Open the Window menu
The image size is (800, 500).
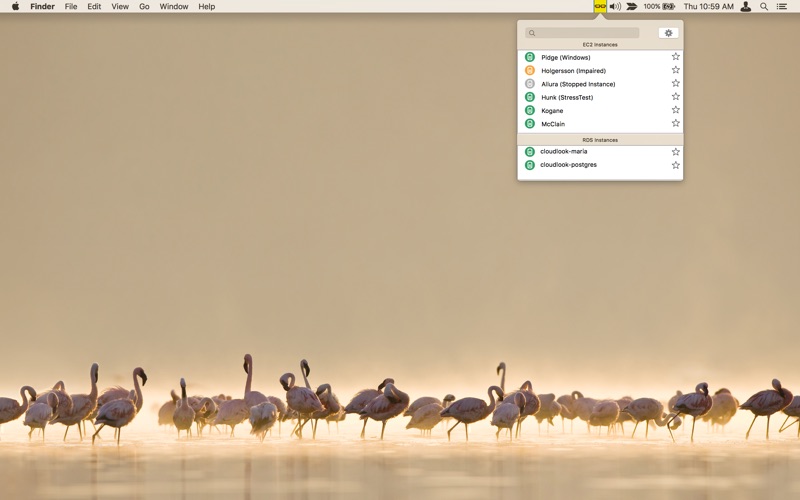click(x=174, y=7)
